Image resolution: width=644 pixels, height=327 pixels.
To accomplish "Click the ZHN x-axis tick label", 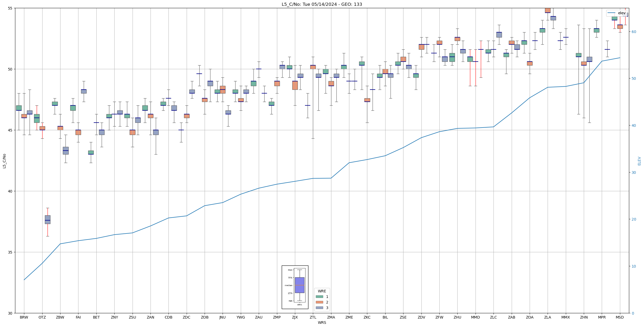I will click(584, 317).
